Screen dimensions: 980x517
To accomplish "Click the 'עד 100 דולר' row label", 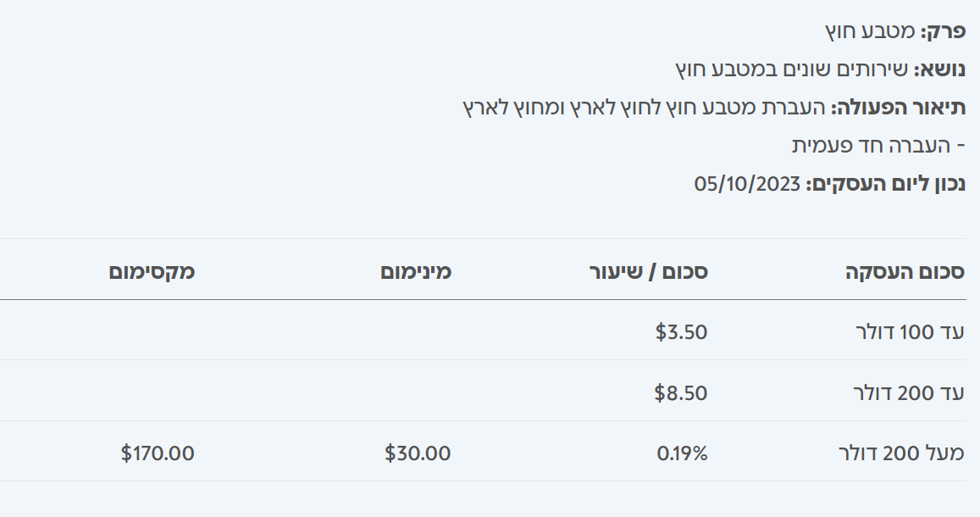I will coord(907,332).
